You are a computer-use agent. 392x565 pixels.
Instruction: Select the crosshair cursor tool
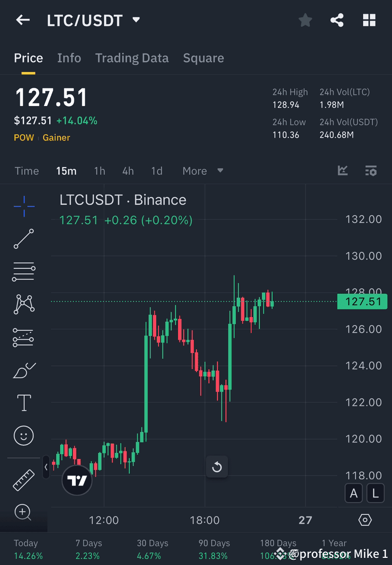[24, 206]
